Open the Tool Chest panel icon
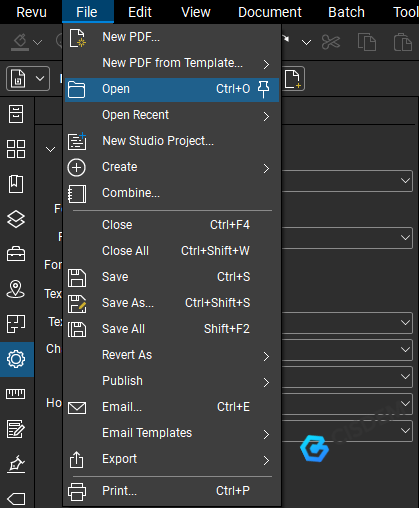This screenshot has height=508, width=419. point(16,254)
